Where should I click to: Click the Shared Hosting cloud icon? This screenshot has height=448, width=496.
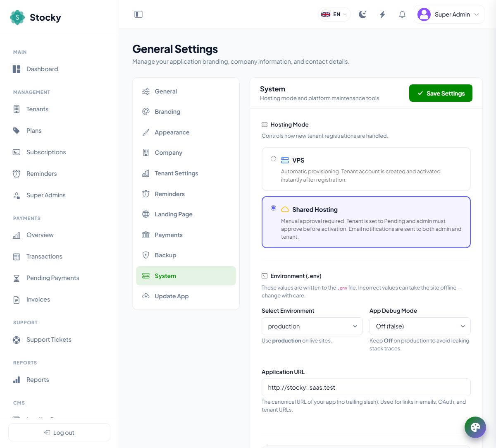(x=285, y=210)
